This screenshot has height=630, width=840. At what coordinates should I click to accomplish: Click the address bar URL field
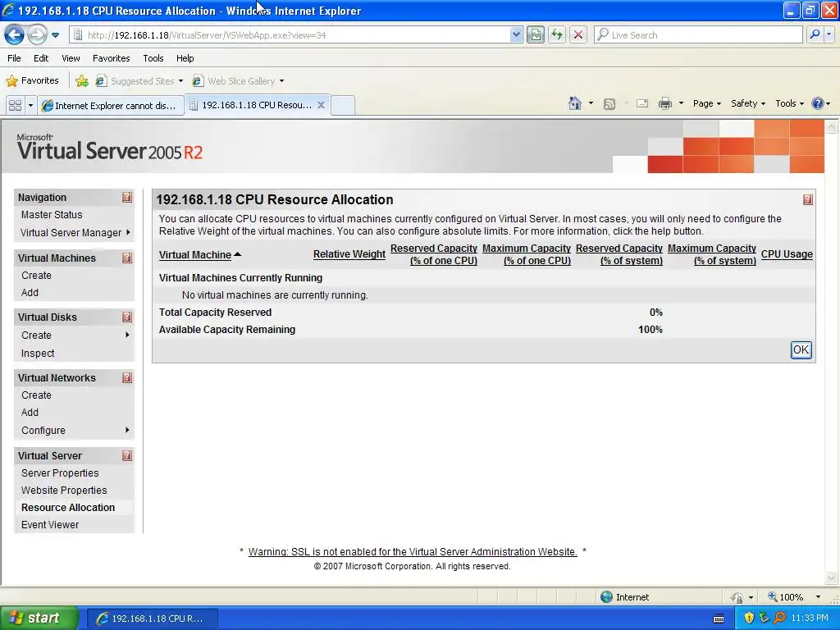point(290,34)
